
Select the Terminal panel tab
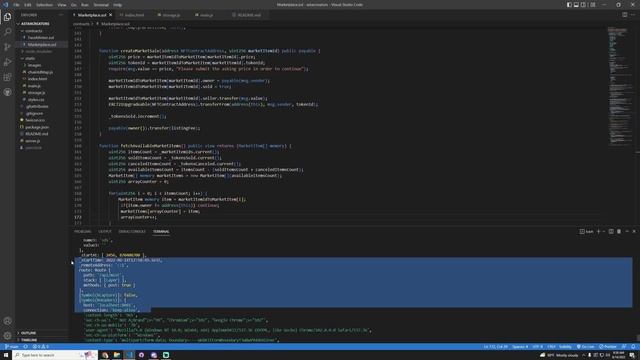[161, 231]
